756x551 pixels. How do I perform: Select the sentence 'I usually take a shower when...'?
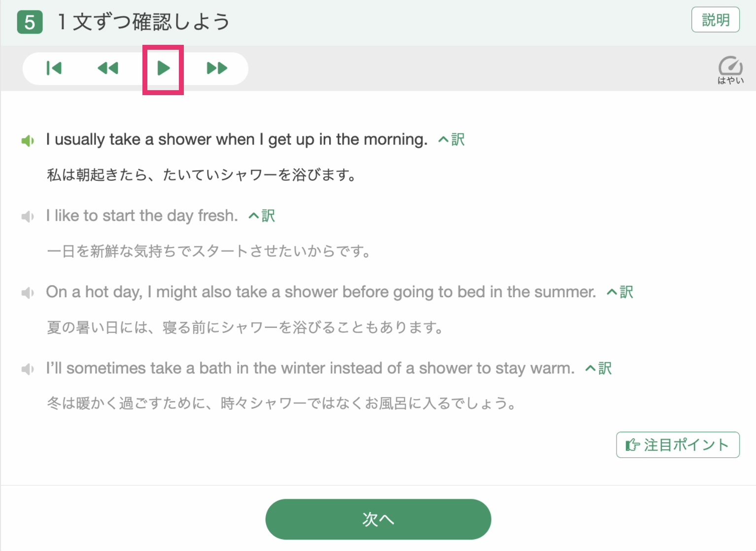[x=237, y=139]
